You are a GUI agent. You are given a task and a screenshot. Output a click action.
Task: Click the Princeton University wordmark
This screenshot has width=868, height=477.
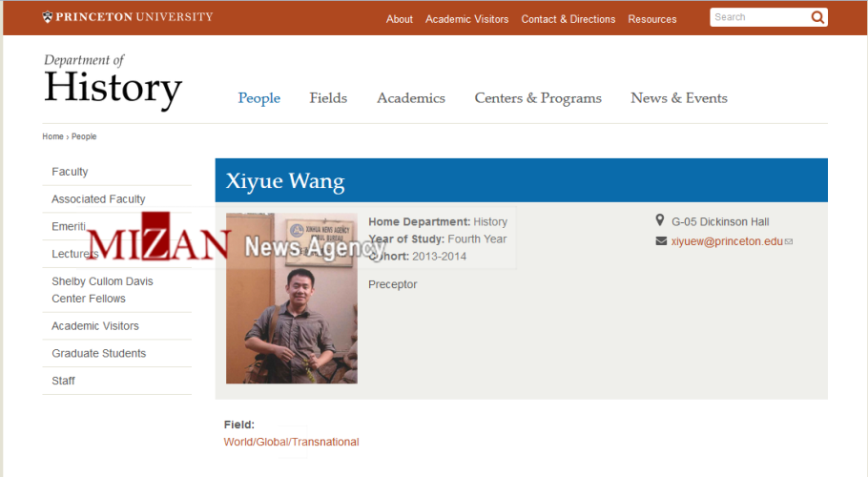pos(134,16)
